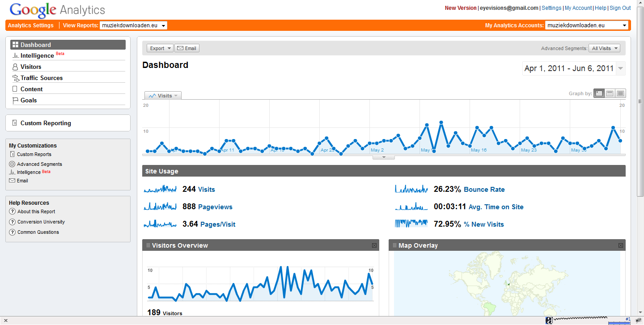Expand the Export dropdown button
644x325 pixels.
click(x=160, y=48)
